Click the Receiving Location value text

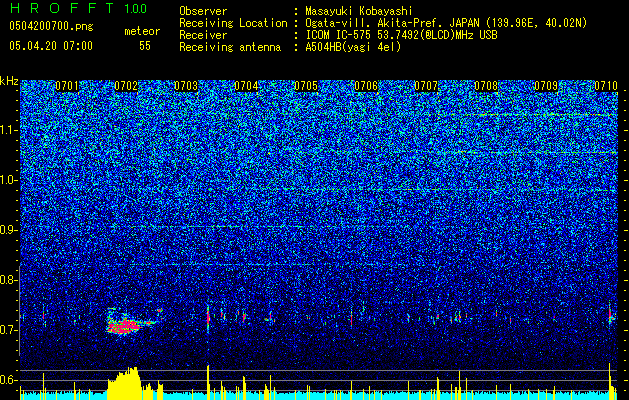click(x=446, y=23)
